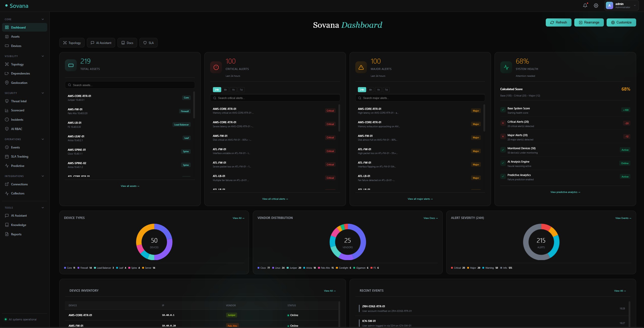Open the Docs quick access tab
The image size is (644, 328).
click(x=127, y=42)
